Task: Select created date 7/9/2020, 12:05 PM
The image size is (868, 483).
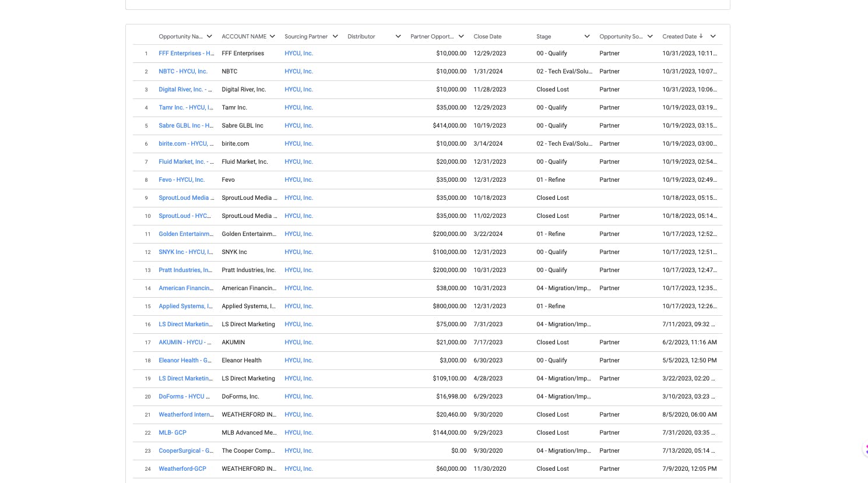Action: pos(690,468)
